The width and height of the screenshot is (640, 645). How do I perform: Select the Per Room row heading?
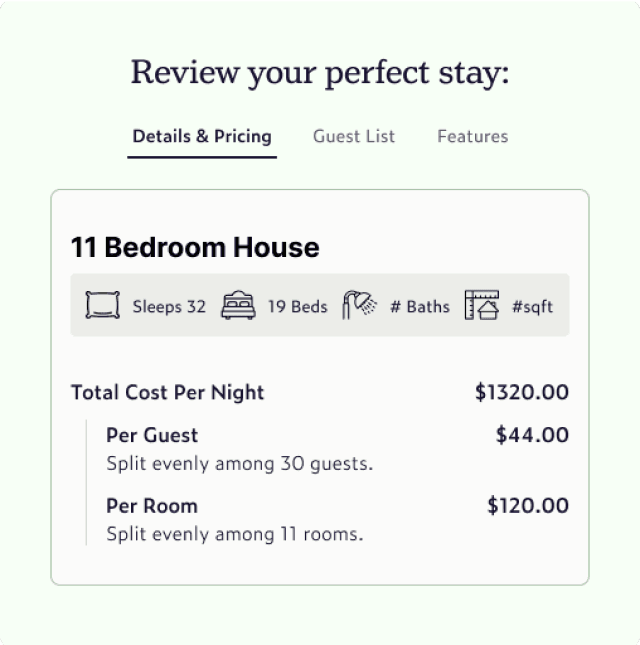(x=152, y=506)
